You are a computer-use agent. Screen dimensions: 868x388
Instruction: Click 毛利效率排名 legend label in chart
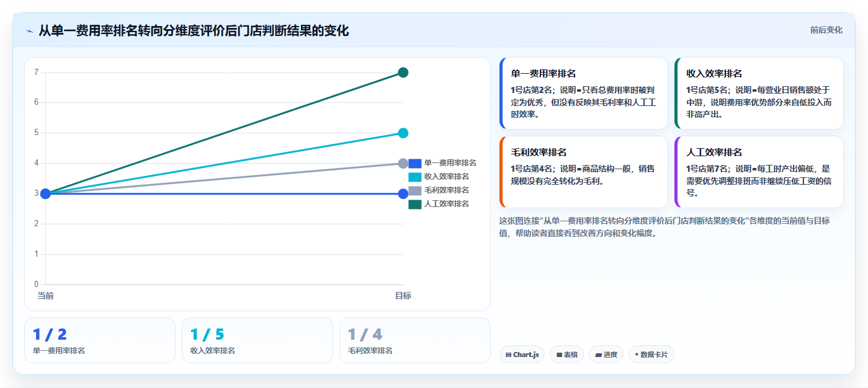[447, 190]
